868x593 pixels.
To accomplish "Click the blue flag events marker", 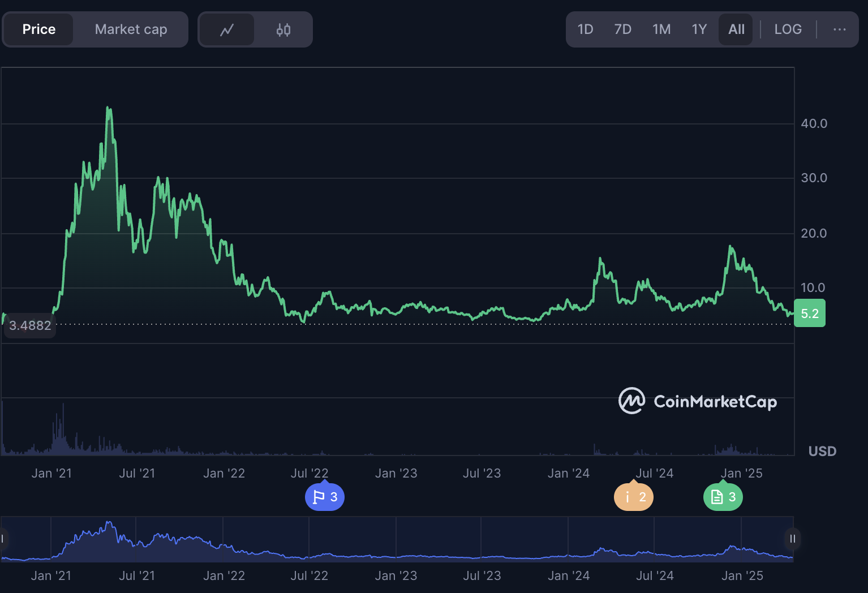I will click(325, 497).
